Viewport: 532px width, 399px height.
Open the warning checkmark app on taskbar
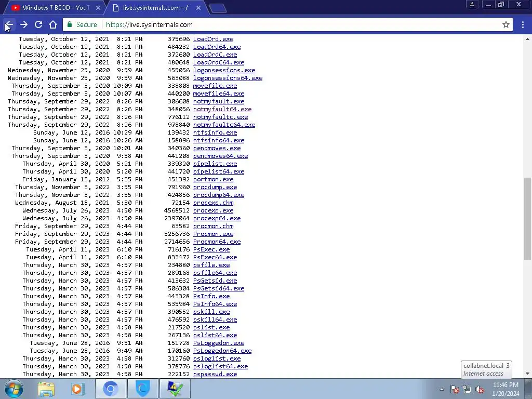[175, 389]
